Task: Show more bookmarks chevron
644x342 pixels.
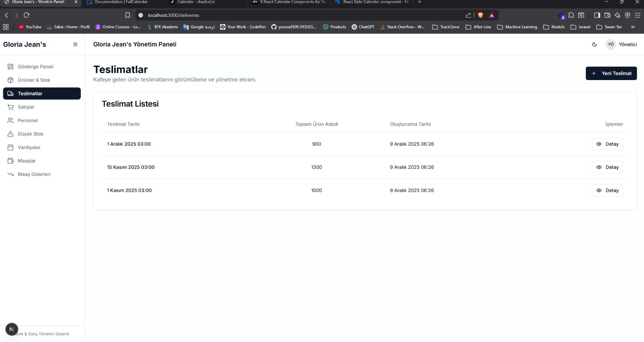Action: coord(633,27)
